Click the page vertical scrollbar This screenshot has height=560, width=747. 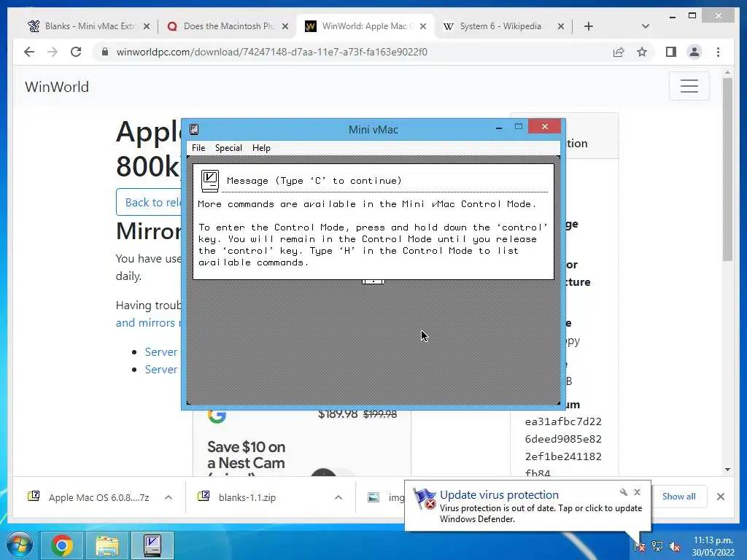[x=727, y=169]
